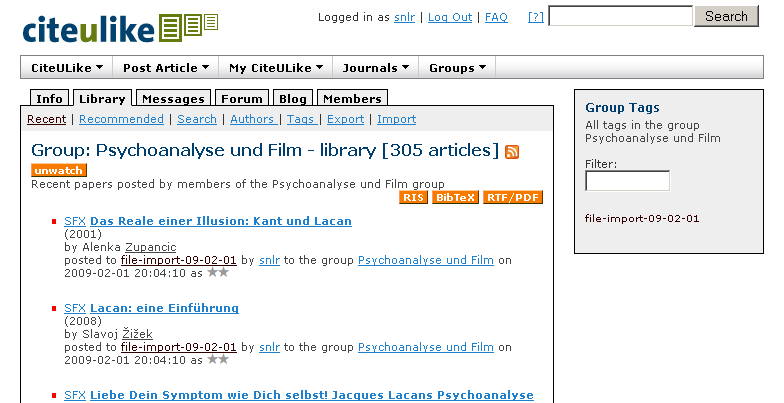Open SFX link for Liebe Dein Symptom article
The image size is (784, 403).
click(x=75, y=395)
